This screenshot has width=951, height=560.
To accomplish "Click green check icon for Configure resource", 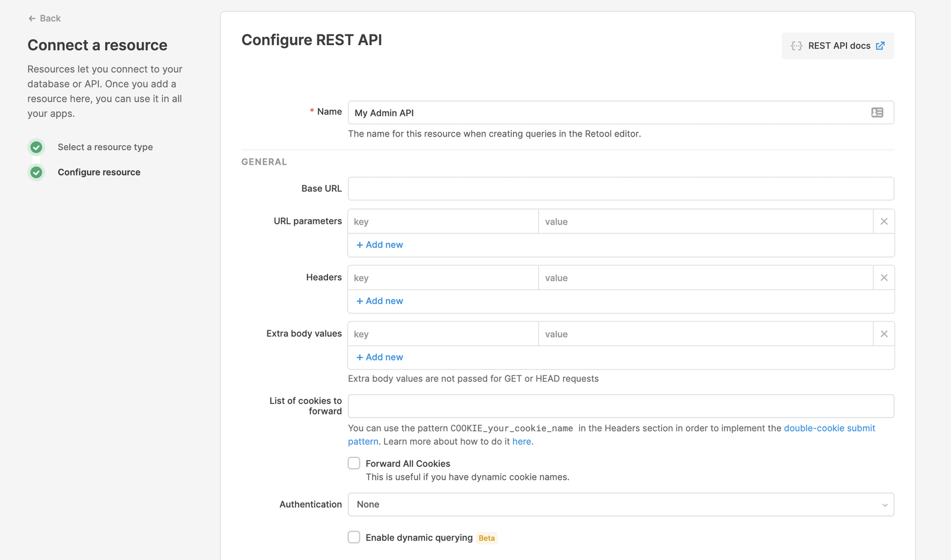I will tap(36, 172).
